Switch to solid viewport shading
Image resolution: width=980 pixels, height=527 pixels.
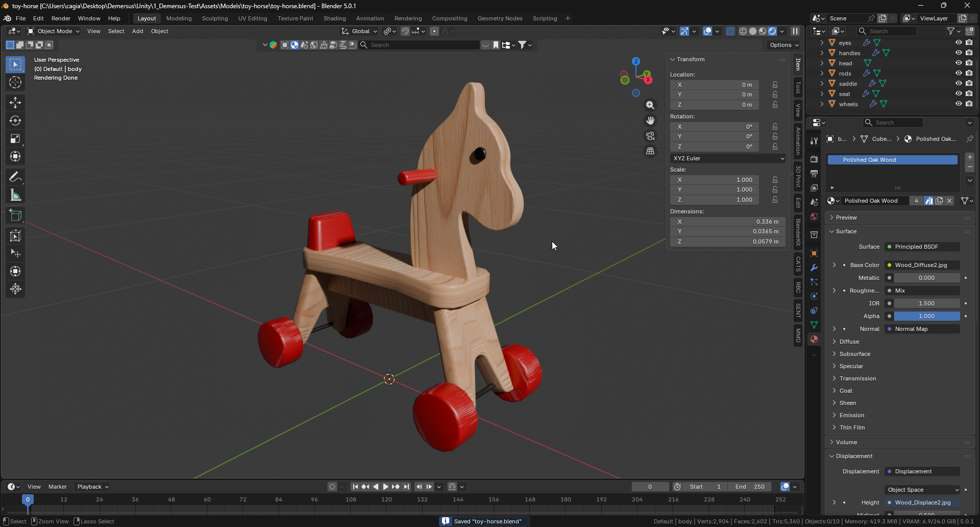click(x=753, y=31)
